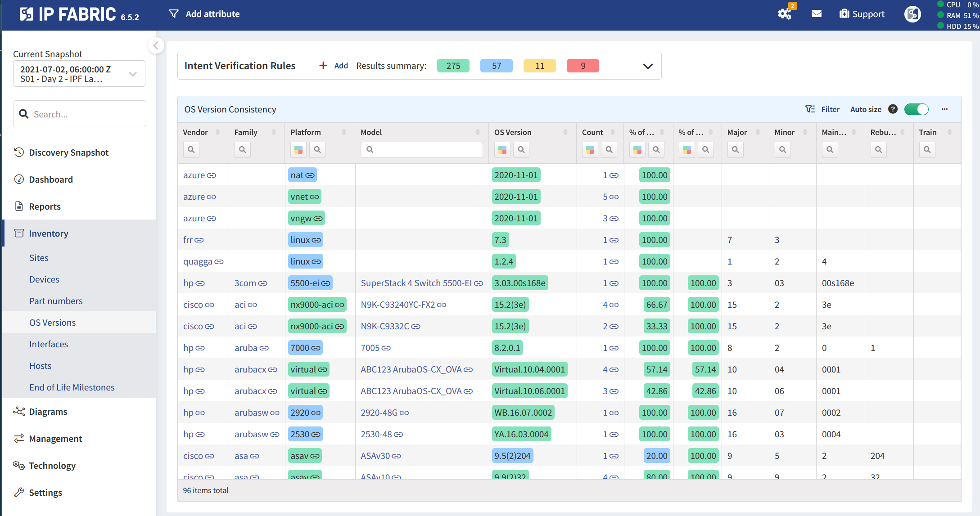Screen dimensions: 980x516
Task: Collapse the sidebar with the chevron button
Action: coord(156,45)
